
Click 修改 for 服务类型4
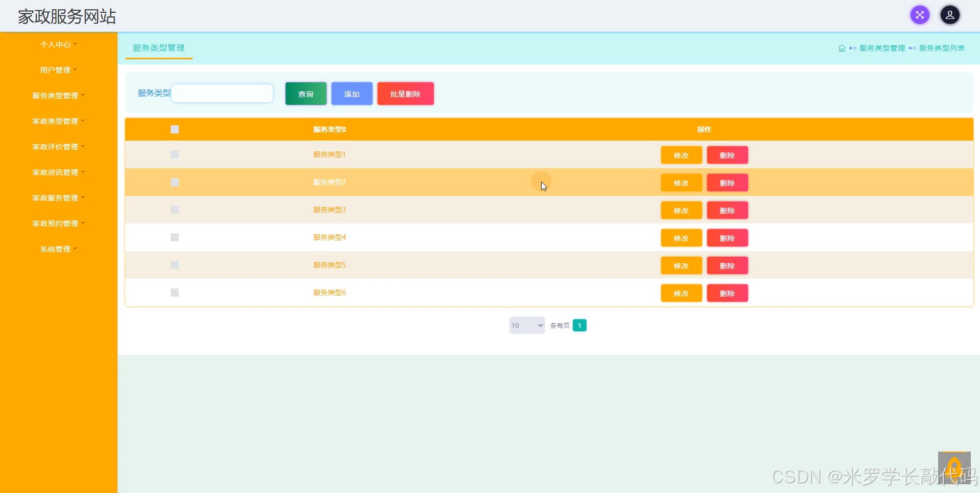pyautogui.click(x=681, y=238)
